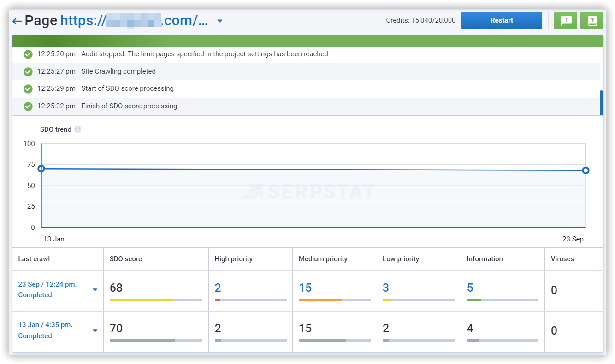Click the SDO score value 70
The width and height of the screenshot is (615, 364).
point(116,329)
